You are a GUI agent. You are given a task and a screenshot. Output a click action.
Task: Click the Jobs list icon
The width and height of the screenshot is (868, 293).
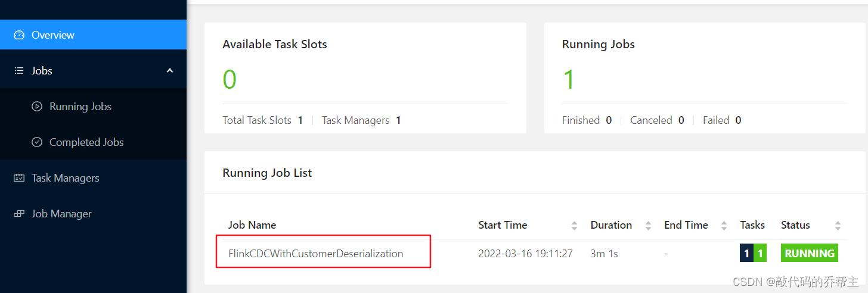click(x=19, y=71)
